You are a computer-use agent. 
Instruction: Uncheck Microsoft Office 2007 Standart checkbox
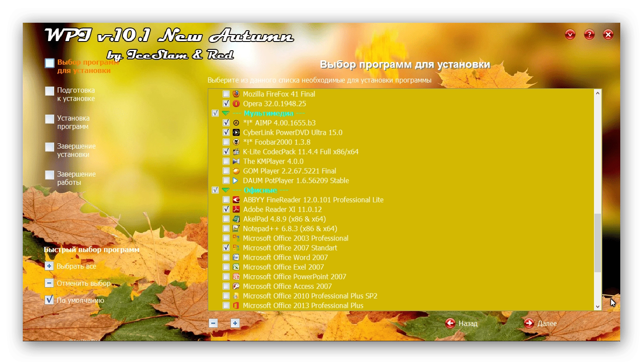click(226, 248)
